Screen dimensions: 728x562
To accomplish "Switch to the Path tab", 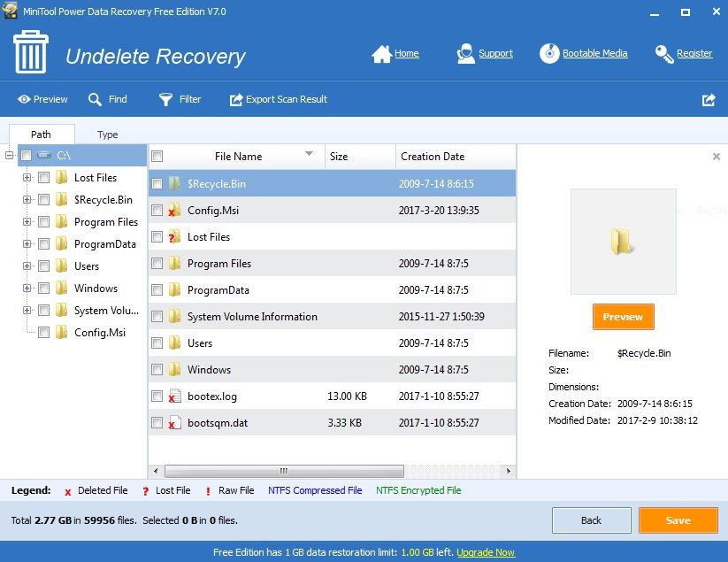I will coord(42,135).
